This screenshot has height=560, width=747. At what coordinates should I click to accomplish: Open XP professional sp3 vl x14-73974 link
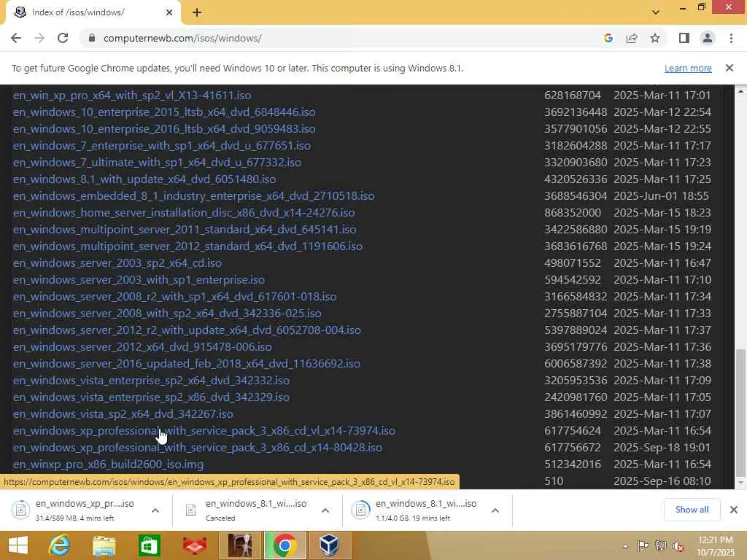pos(204,430)
